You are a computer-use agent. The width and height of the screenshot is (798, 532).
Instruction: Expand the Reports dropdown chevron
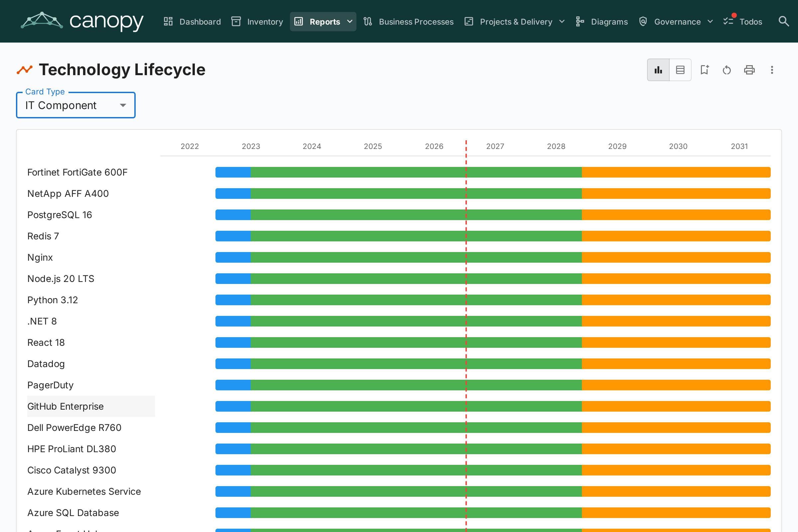pos(350,22)
